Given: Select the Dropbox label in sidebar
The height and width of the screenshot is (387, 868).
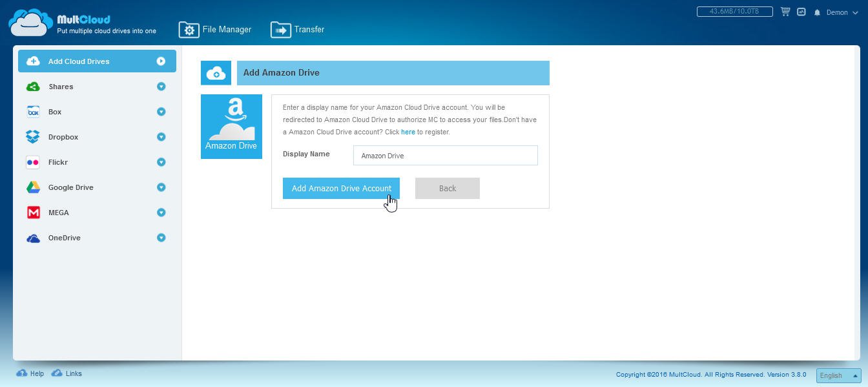Looking at the screenshot, I should 63,137.
